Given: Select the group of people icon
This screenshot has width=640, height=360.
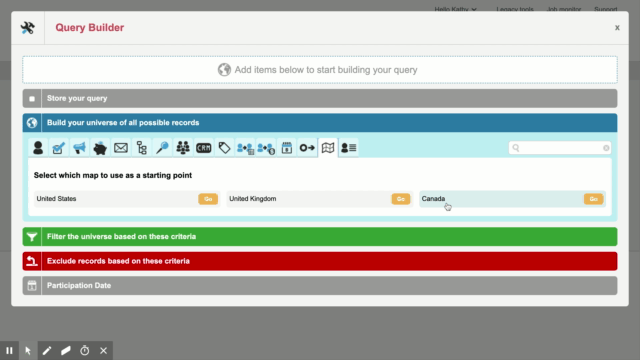Looking at the screenshot, I should (183, 148).
